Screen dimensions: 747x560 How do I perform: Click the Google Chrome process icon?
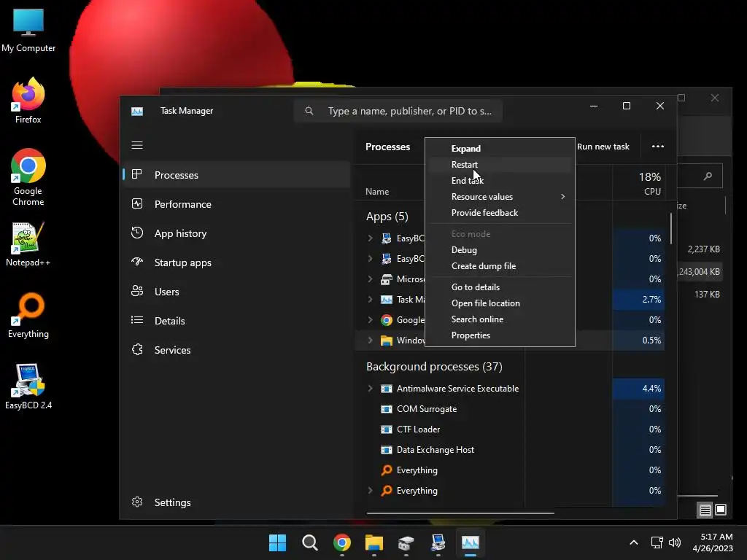pos(387,320)
